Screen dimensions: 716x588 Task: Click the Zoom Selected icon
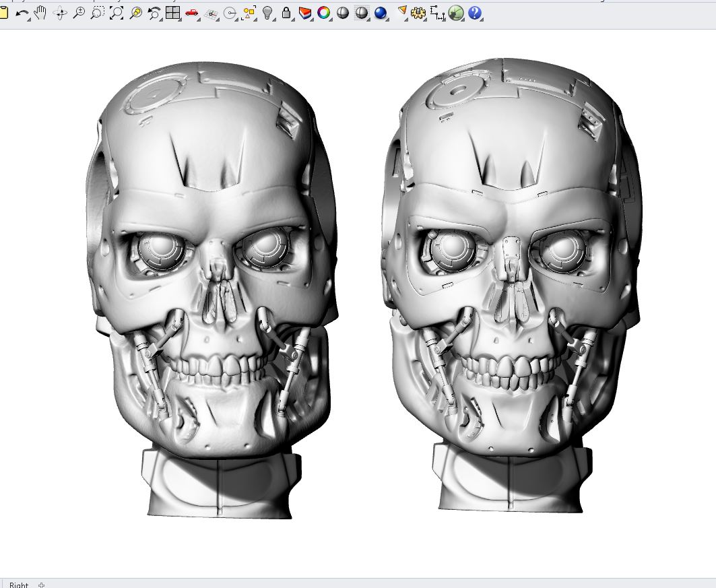[x=135, y=13]
